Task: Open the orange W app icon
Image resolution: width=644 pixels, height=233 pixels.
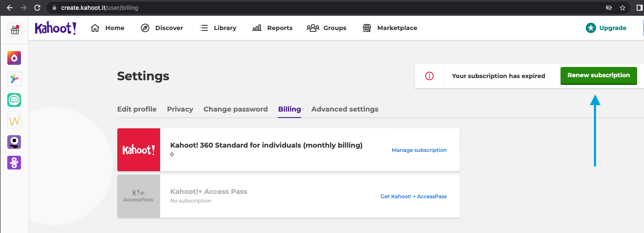Action: coord(14,121)
